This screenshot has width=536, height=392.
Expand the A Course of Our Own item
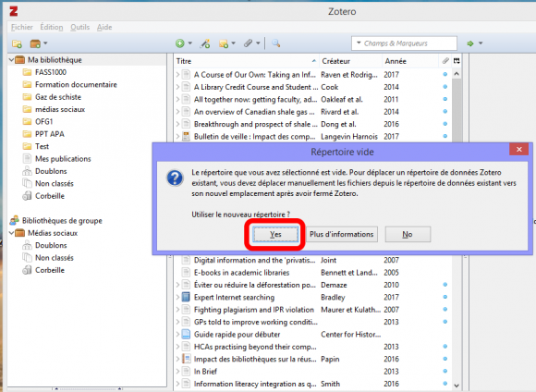tap(177, 75)
